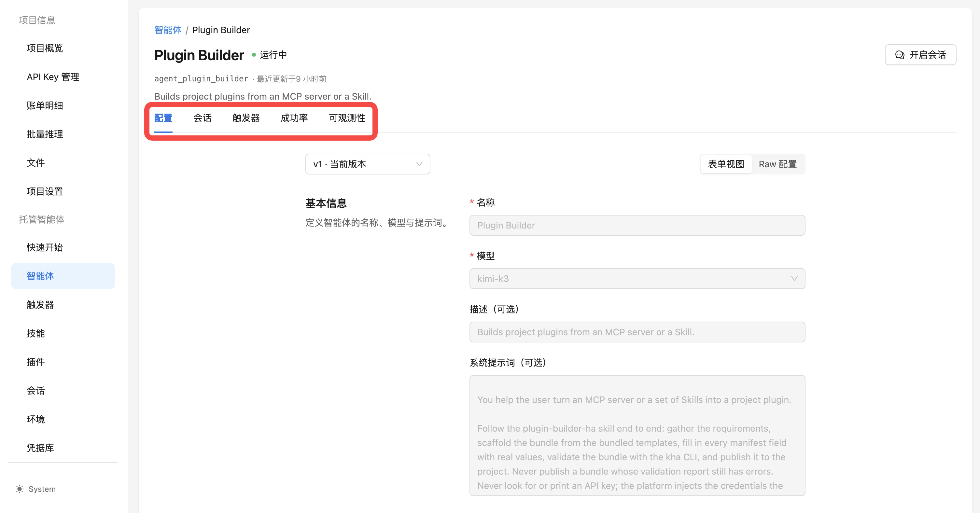Click the 基本信息 section heading
980x513 pixels.
[x=326, y=203]
